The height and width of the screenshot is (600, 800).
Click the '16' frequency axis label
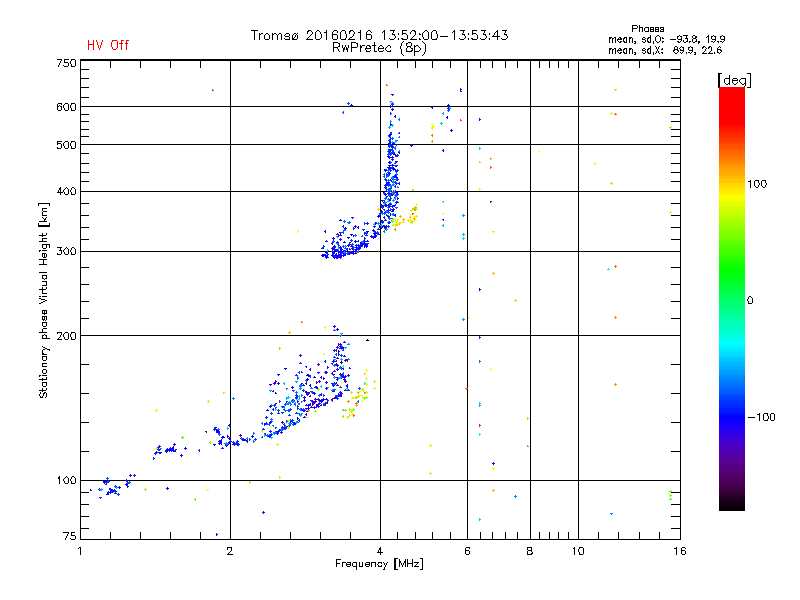(x=680, y=551)
